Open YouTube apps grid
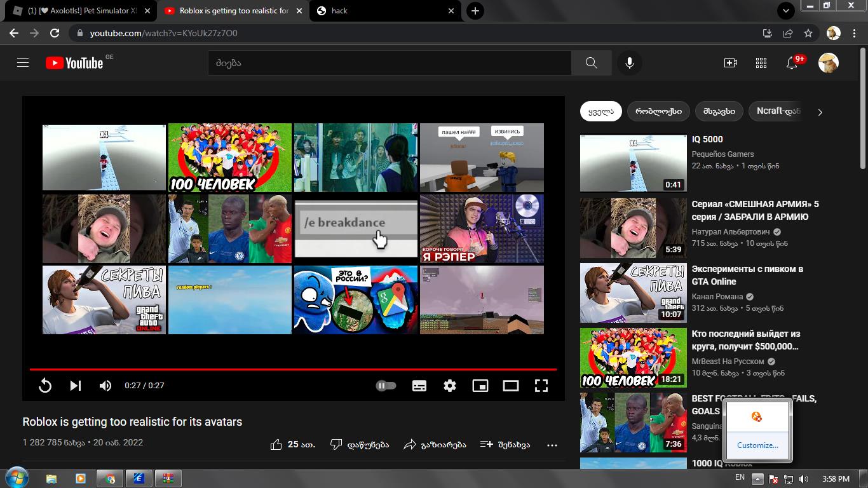868x488 pixels. [761, 63]
